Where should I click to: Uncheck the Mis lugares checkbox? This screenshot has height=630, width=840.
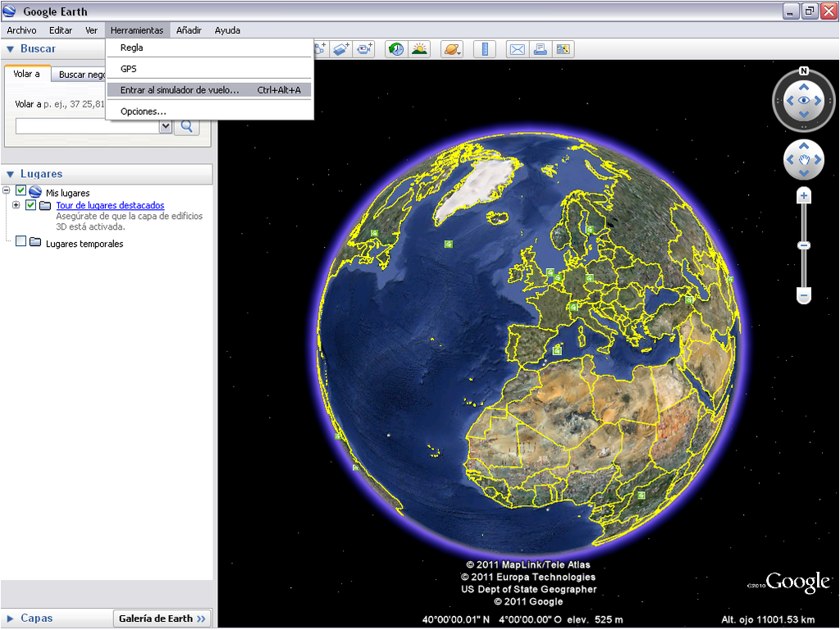(x=21, y=190)
